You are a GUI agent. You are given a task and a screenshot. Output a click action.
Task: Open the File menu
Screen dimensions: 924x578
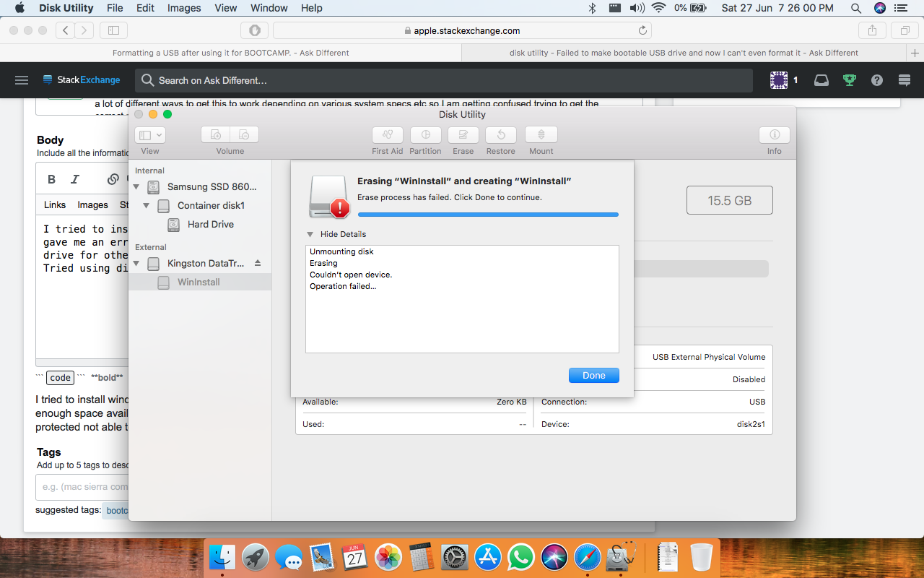tap(115, 8)
